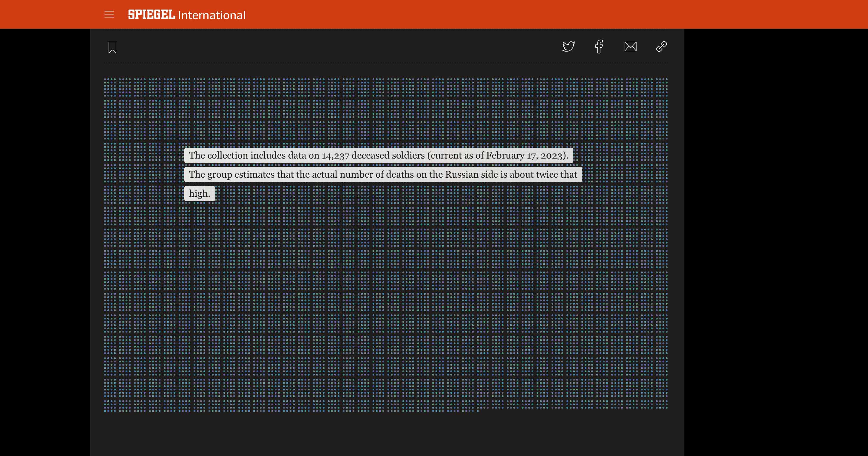Click the top-left dot in the soldier grid

tap(105, 80)
